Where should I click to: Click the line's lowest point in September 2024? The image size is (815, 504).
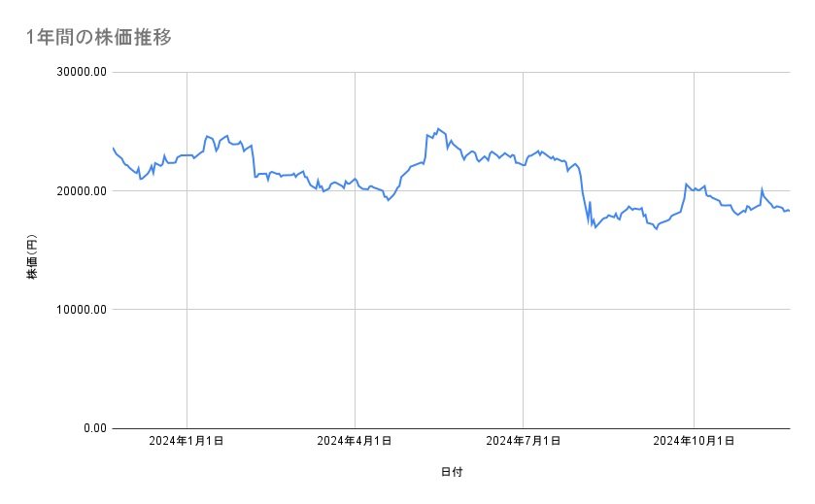[x=656, y=229]
